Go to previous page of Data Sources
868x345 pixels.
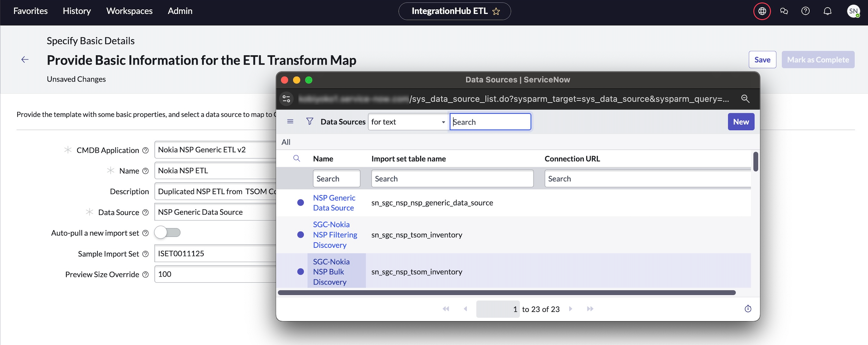[x=465, y=309]
